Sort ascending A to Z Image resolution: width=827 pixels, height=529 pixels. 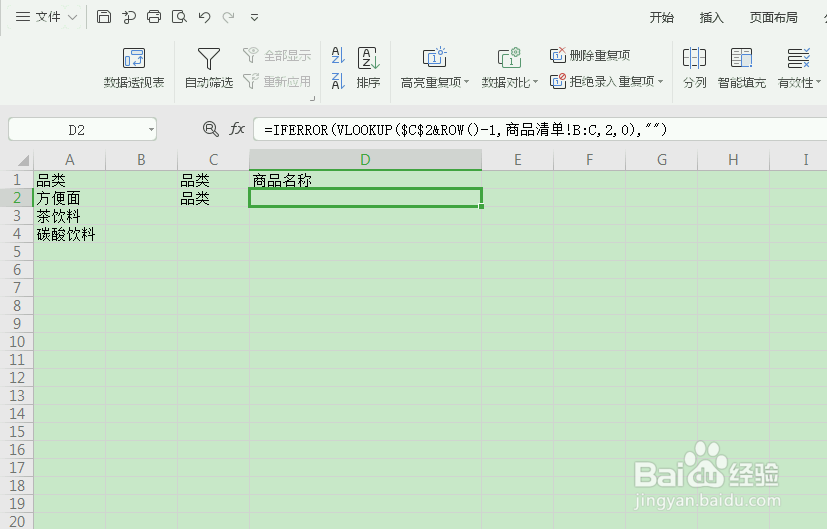pyautogui.click(x=338, y=55)
